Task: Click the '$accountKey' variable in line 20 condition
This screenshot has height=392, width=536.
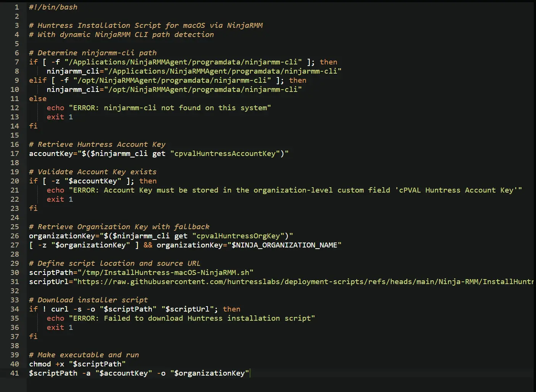Action: coord(93,181)
